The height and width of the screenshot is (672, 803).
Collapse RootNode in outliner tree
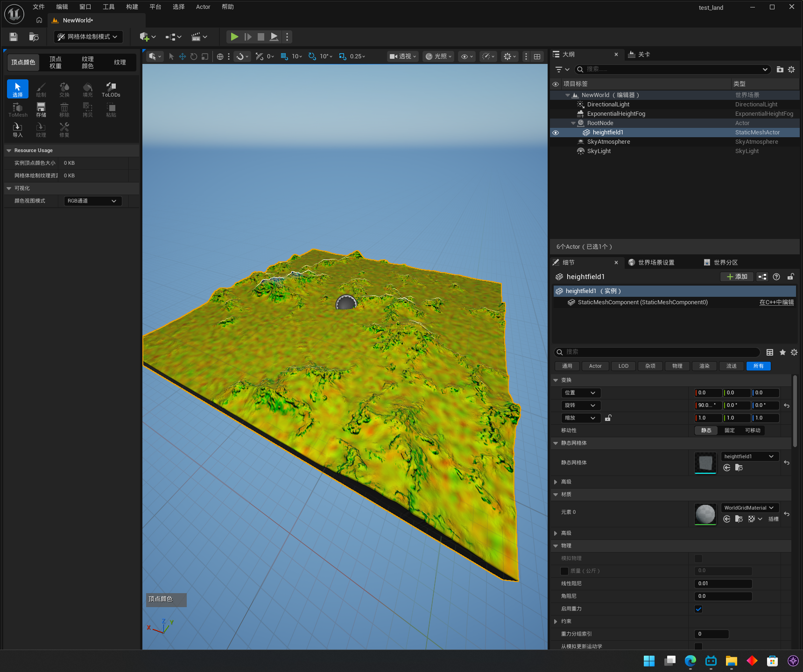(573, 123)
